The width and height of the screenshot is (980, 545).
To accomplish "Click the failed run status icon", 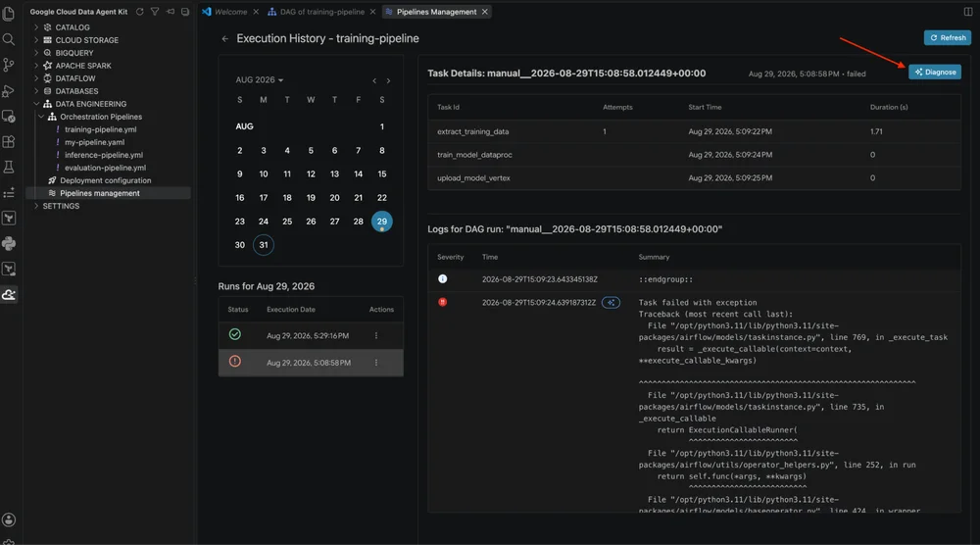I will pos(235,362).
